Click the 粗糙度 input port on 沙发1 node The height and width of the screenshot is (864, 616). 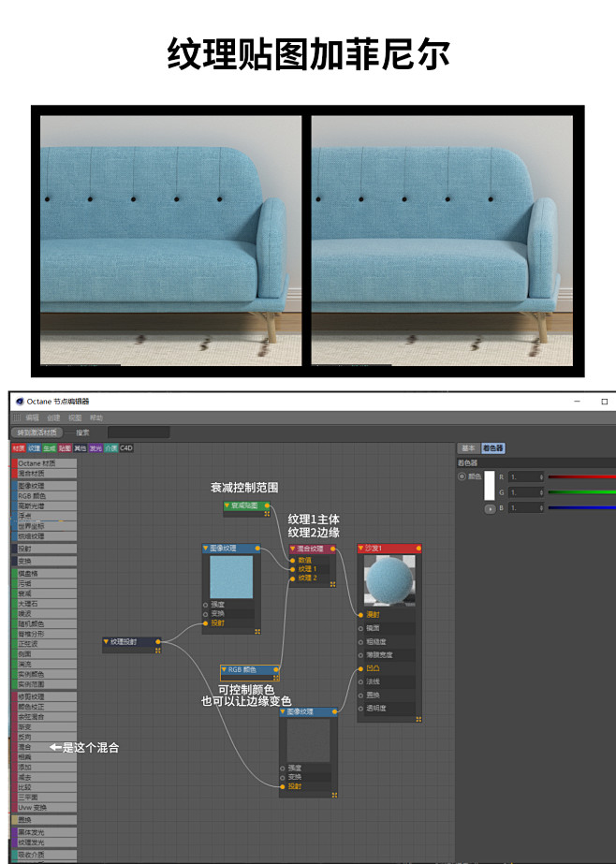(x=361, y=642)
